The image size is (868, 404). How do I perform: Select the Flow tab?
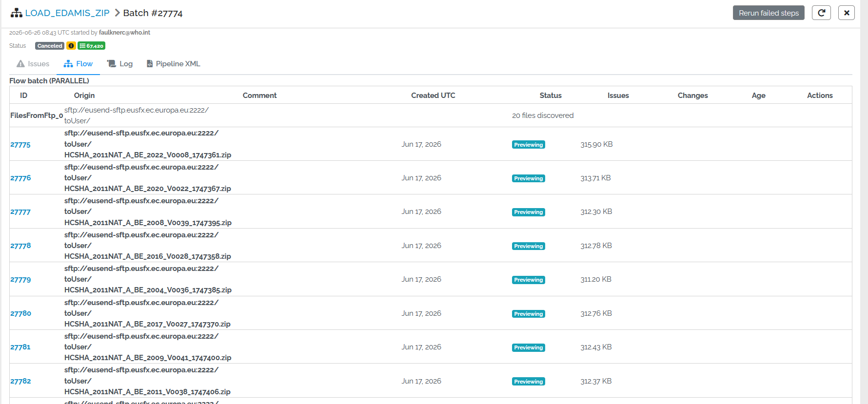78,64
